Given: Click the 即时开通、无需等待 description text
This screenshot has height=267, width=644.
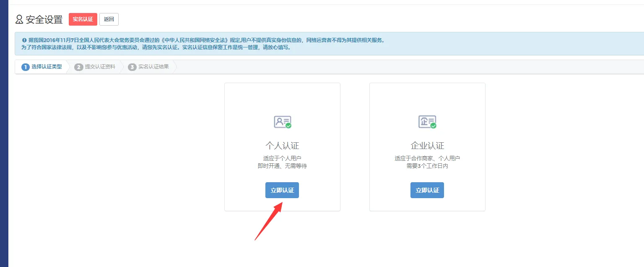Looking at the screenshot, I should pyautogui.click(x=282, y=166).
